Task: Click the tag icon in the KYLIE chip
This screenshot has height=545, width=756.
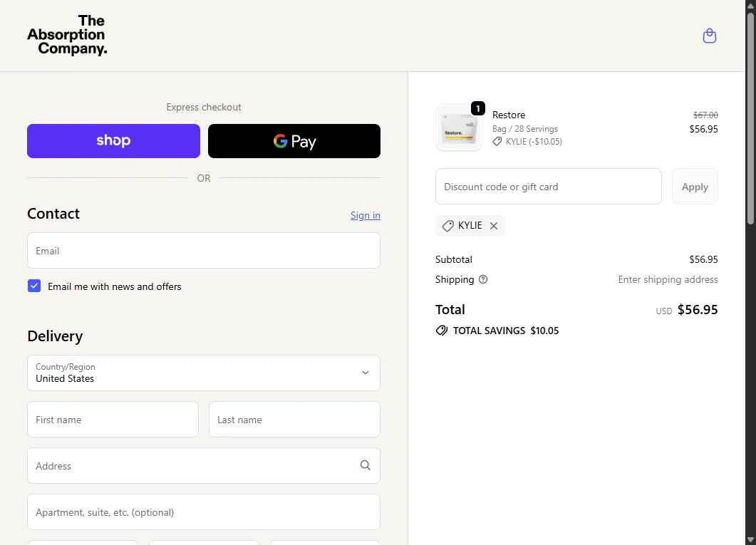Action: coord(448,226)
